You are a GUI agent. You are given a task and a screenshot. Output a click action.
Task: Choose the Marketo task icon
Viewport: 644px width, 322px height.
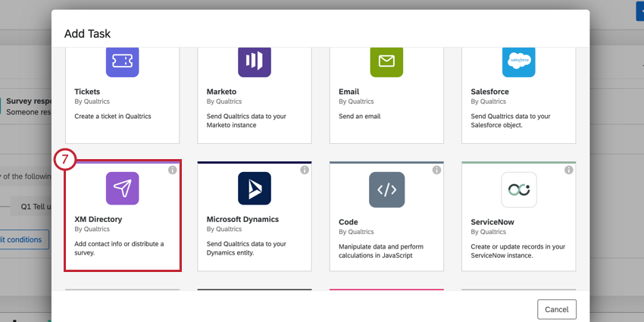255,62
